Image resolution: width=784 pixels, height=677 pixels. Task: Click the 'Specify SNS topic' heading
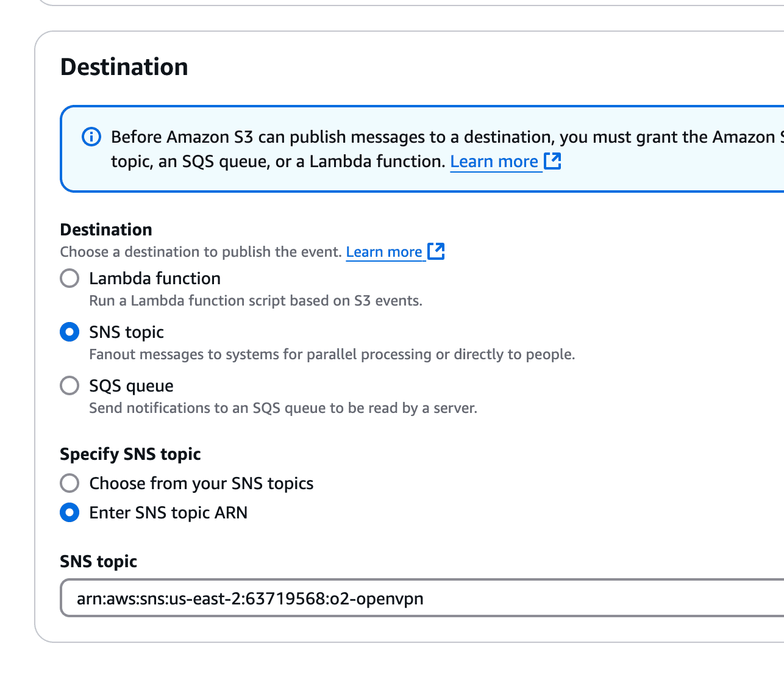[130, 454]
